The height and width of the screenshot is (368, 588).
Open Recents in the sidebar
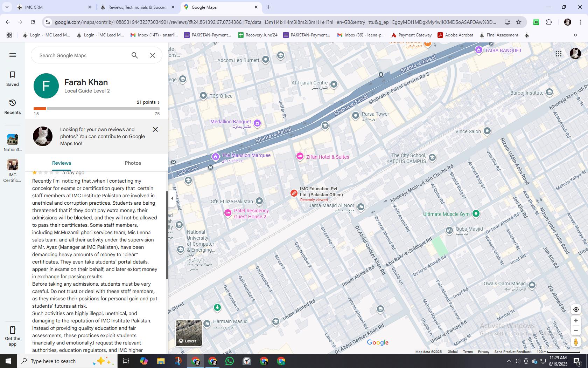coord(13,107)
